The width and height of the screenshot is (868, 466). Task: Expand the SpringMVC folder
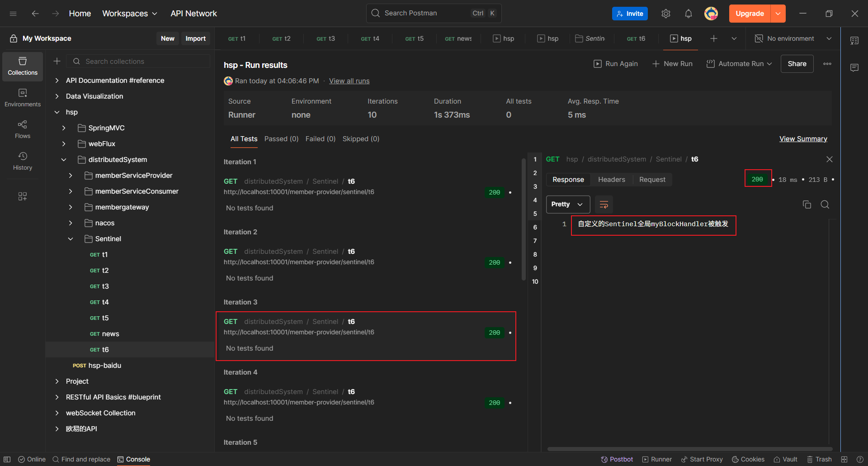pos(64,128)
